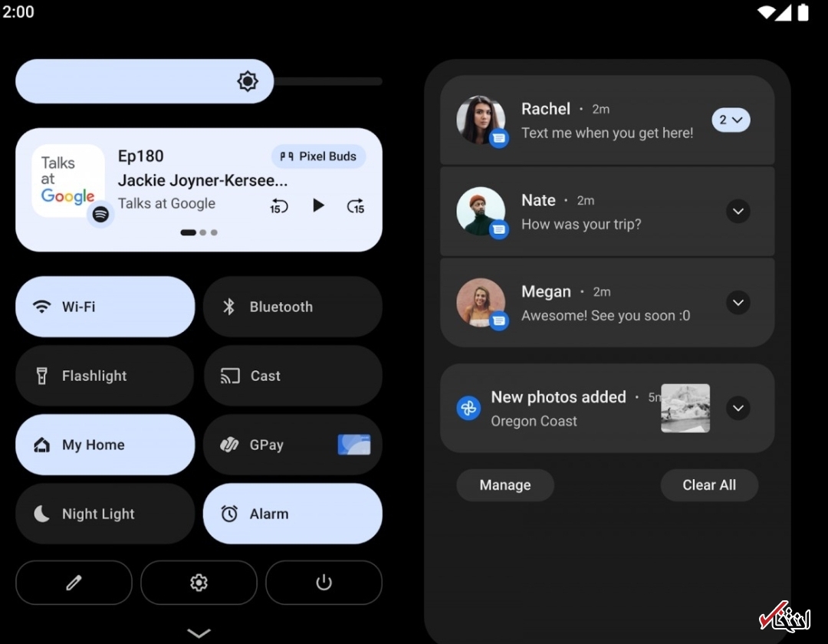
Task: Open settings with the gear icon
Action: pyautogui.click(x=199, y=583)
